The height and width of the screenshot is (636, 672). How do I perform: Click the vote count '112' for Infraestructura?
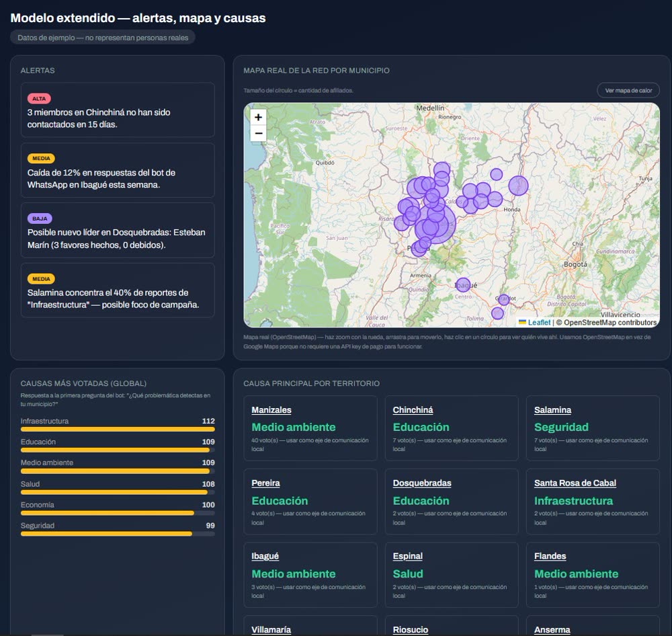(x=208, y=421)
